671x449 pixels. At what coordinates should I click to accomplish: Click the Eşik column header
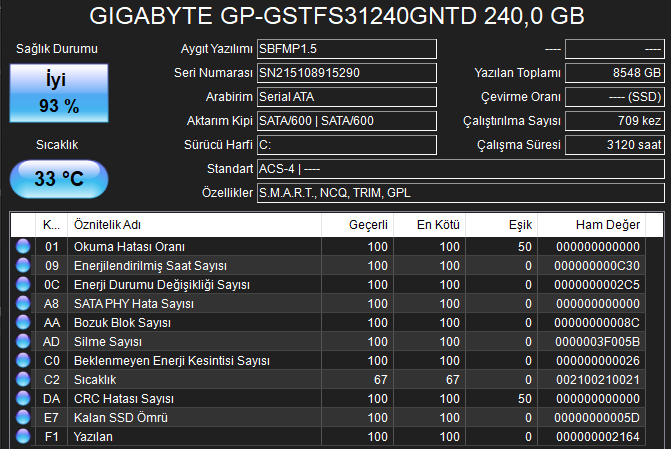502,225
